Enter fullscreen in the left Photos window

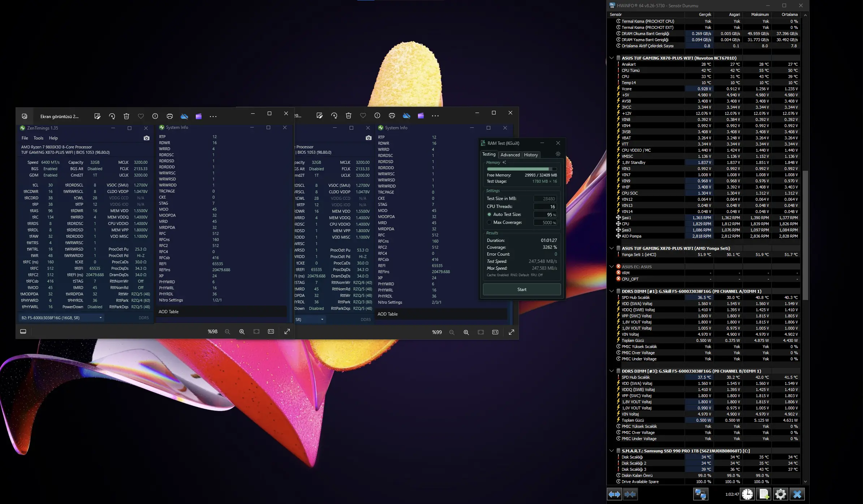287,331
